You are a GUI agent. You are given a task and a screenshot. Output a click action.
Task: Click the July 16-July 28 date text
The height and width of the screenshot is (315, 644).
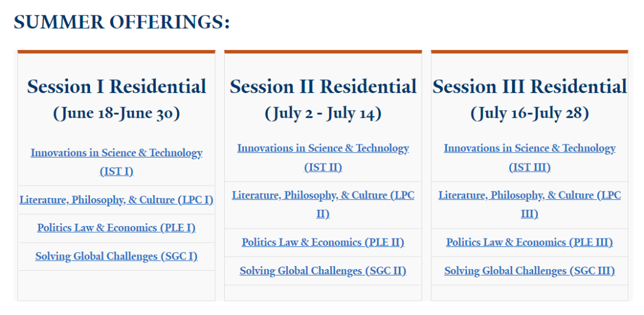coord(530,113)
